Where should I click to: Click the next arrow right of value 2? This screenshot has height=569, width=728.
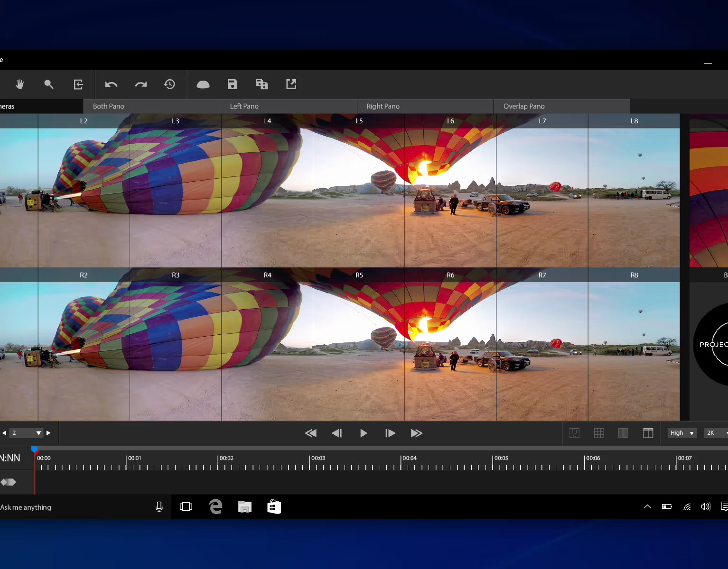tap(48, 433)
